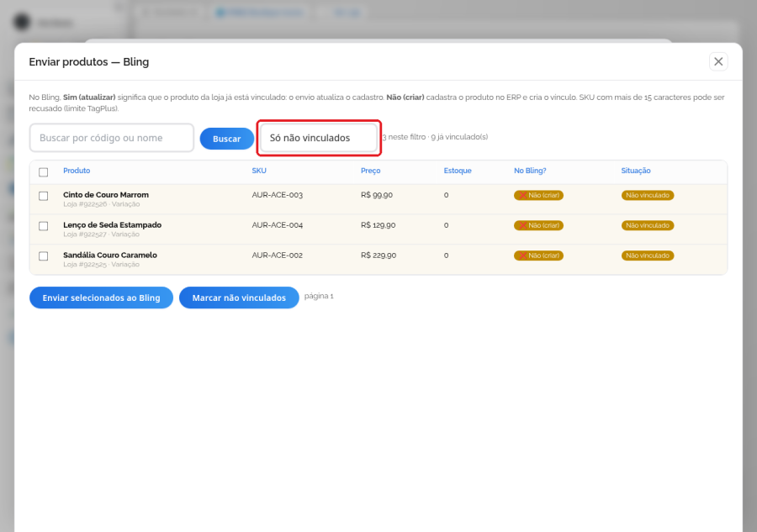Click SKU AUR-ACE-003
757x532 pixels.
277,195
